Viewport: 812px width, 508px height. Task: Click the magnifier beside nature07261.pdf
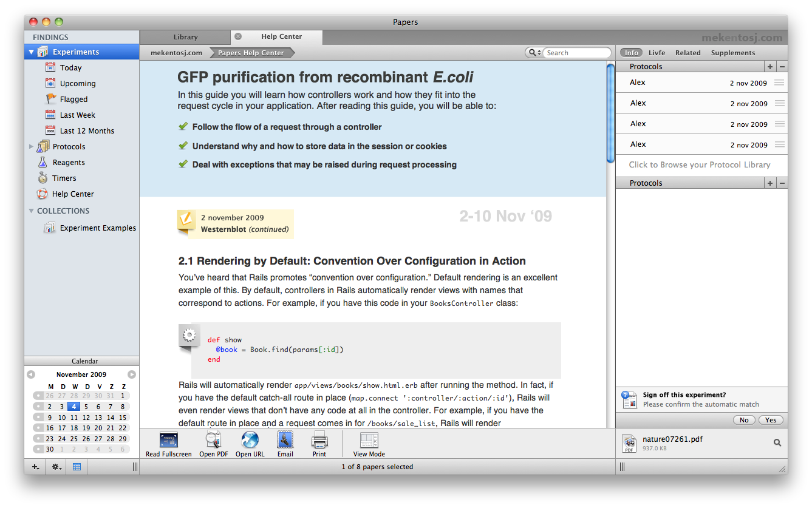777,443
